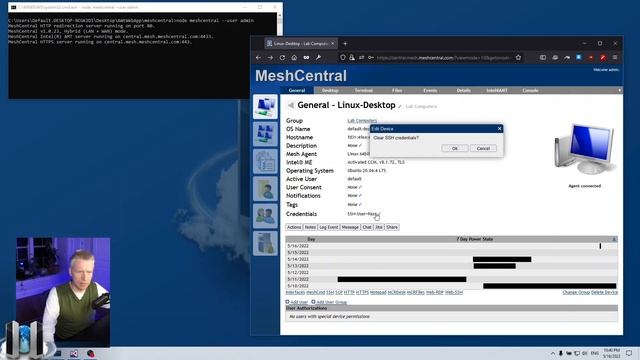
Task: Open My Devices sidebar icon
Action: [265, 107]
